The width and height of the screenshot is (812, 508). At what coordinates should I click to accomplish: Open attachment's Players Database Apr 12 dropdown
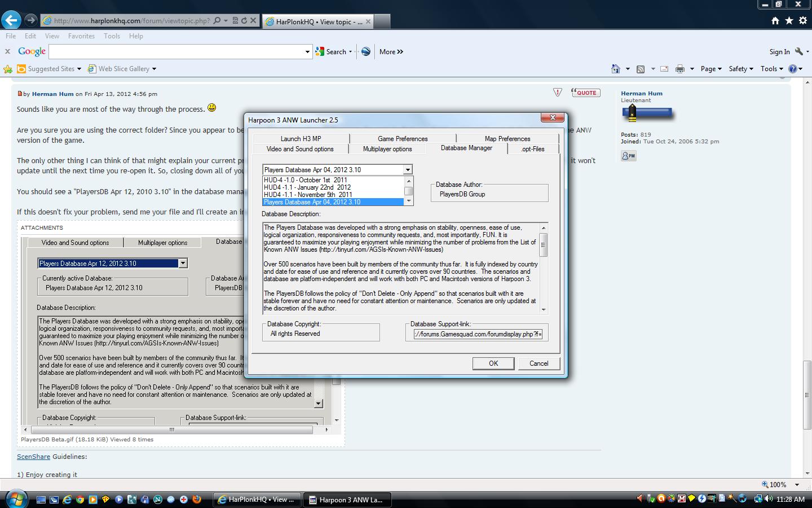pos(183,264)
